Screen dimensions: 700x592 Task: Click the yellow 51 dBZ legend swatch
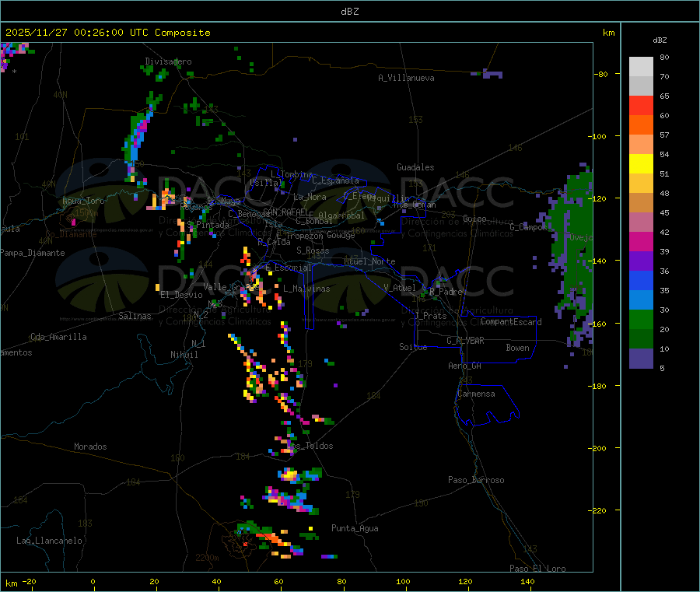[641, 164]
